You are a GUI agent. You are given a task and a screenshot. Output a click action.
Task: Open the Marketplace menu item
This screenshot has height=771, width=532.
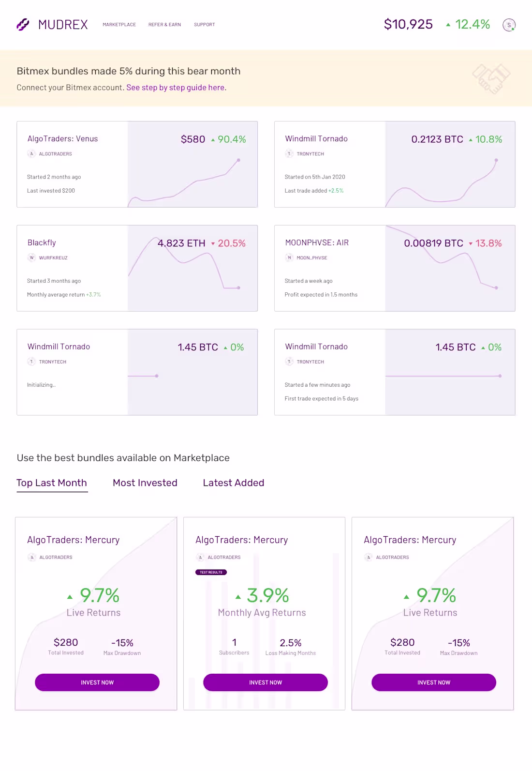click(x=119, y=25)
